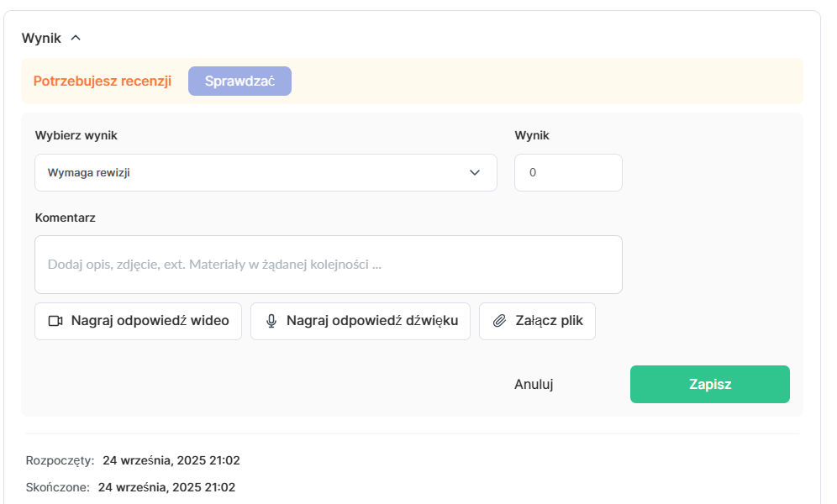Click the Skończone date value
Screen dimensions: 837x504
(166, 487)
